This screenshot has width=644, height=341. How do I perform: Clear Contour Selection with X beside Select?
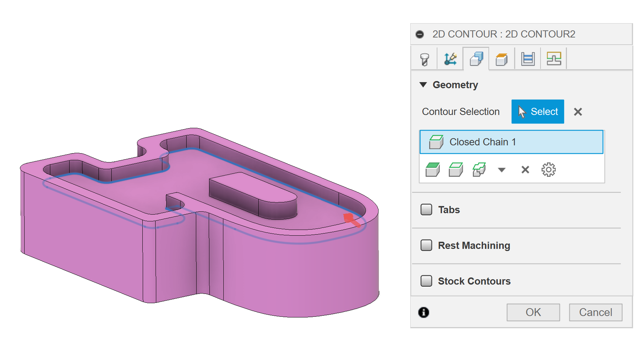[x=578, y=112]
